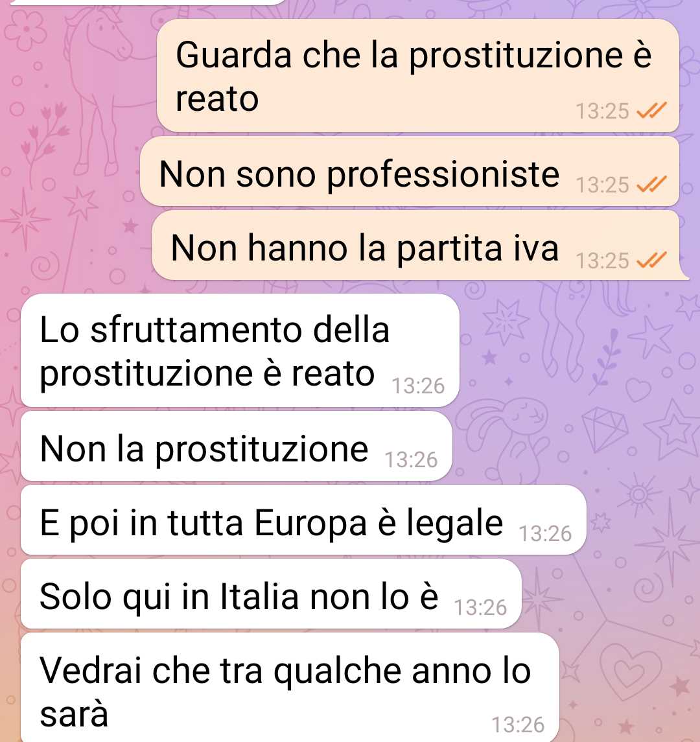The width and height of the screenshot is (700, 742).
Task: Tap 13:26 timestamp next to 'Non la prostituzione'
Action: pos(411,459)
